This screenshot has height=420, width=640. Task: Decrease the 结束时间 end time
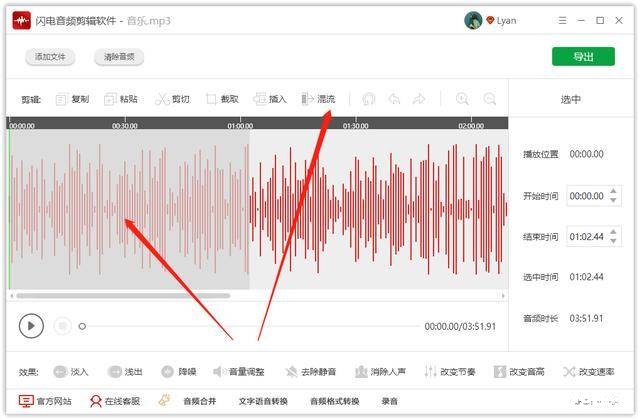(x=613, y=241)
